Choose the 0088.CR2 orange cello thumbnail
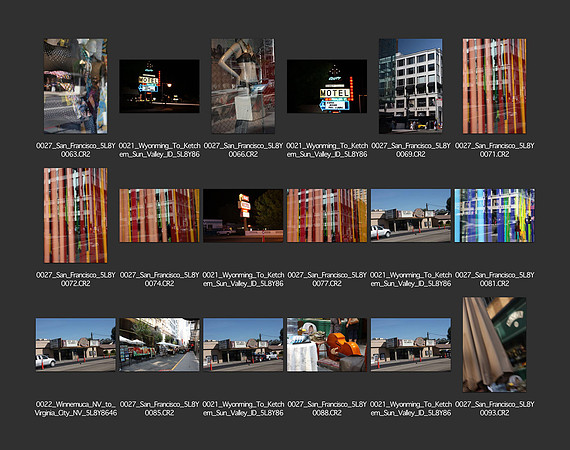 327,345
